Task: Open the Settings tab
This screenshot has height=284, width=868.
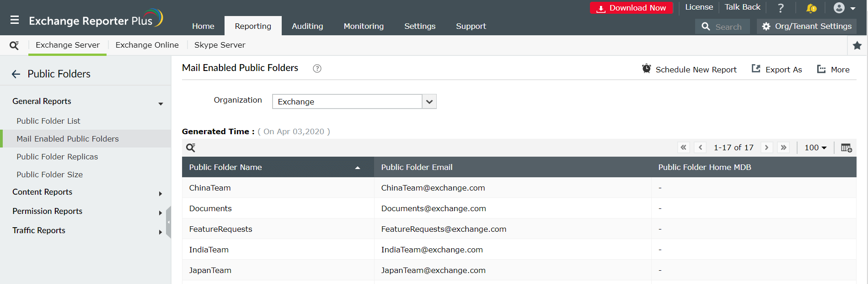Action: tap(420, 26)
